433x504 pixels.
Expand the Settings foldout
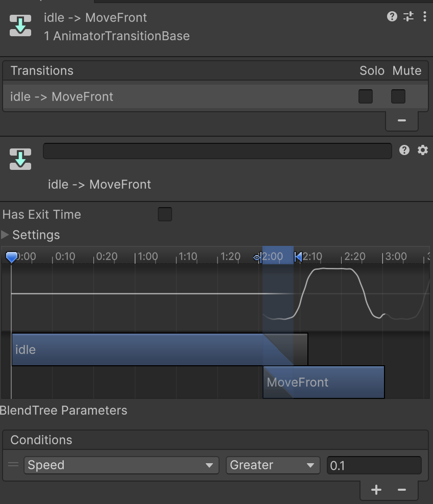pyautogui.click(x=5, y=235)
